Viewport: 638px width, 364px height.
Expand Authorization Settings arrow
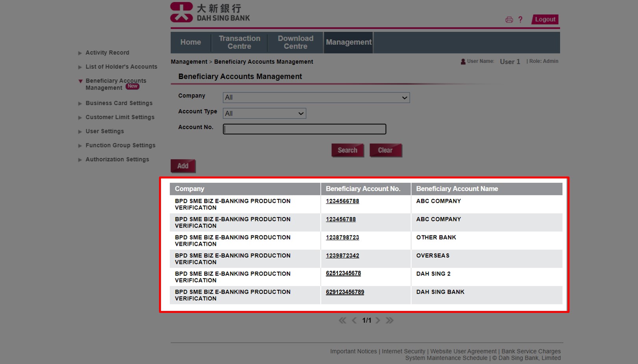(80, 160)
